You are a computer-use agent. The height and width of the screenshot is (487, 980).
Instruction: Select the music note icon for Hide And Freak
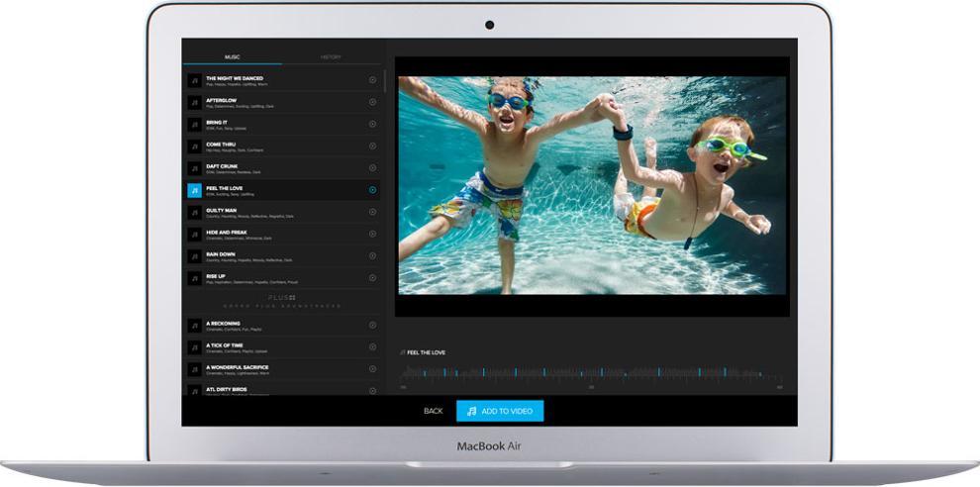tap(194, 235)
